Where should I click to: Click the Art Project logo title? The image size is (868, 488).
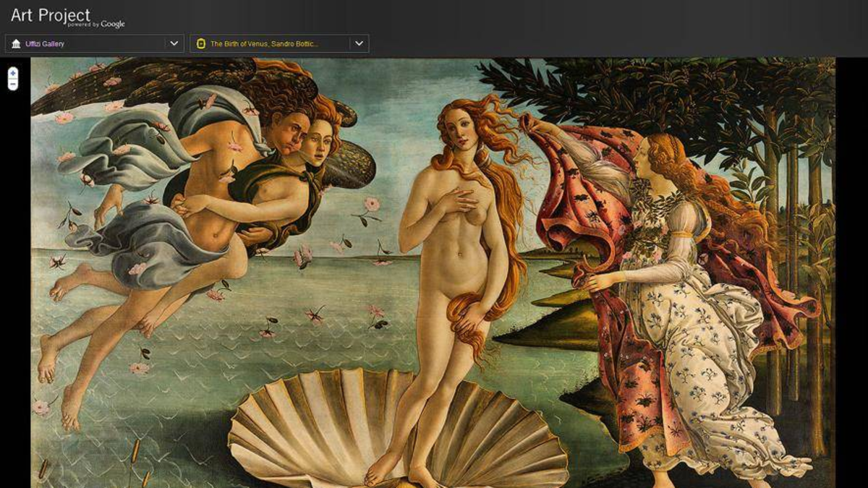coord(51,14)
